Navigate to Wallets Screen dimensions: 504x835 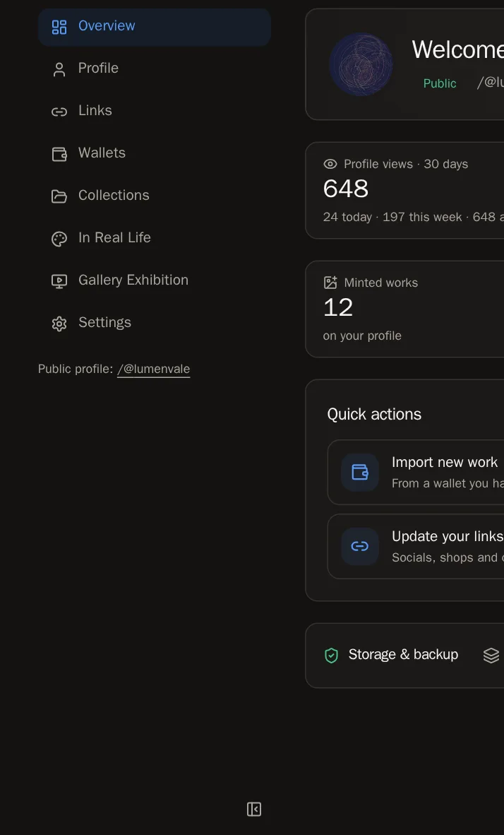pos(155,153)
